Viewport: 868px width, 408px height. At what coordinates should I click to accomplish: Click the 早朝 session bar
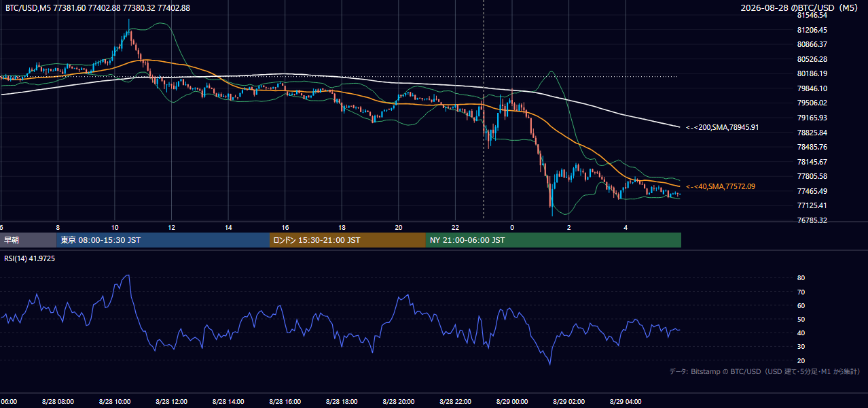point(29,240)
